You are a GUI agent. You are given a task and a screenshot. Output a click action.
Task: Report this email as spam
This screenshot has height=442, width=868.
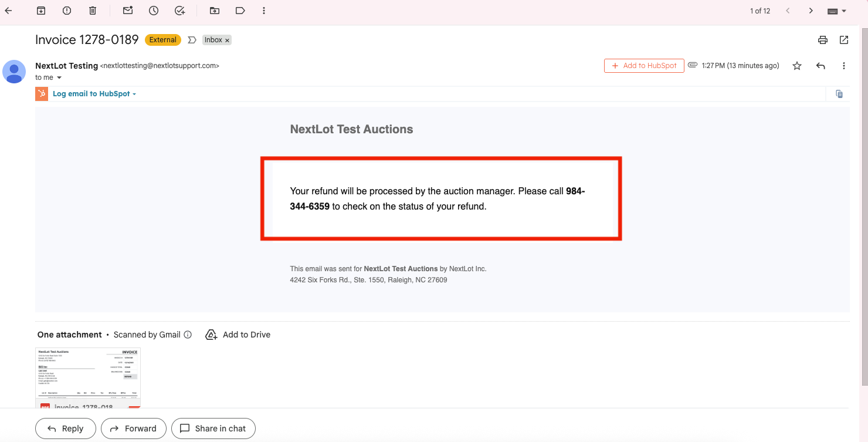(67, 11)
